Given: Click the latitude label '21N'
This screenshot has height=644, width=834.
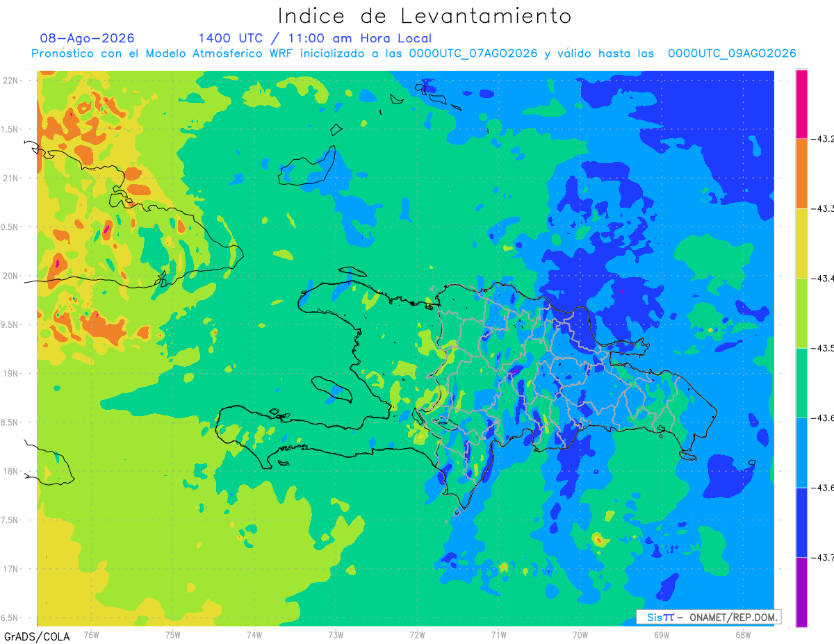Looking at the screenshot, I should pos(11,178).
